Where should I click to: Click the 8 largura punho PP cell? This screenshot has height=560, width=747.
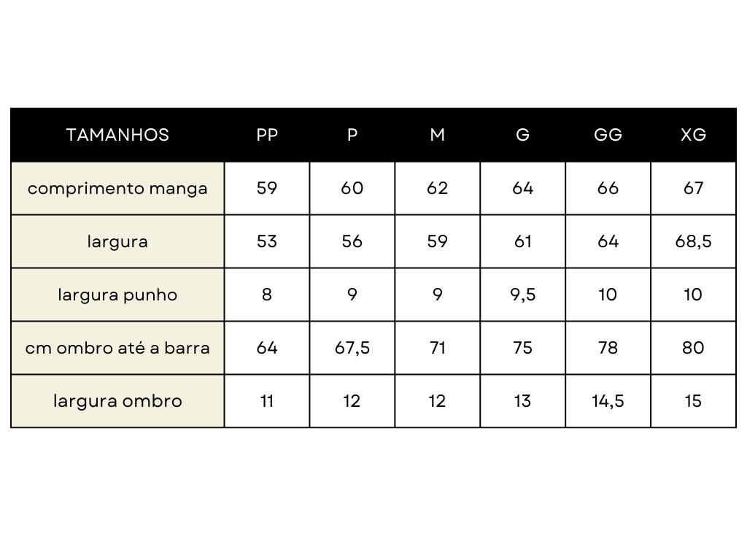pos(267,295)
